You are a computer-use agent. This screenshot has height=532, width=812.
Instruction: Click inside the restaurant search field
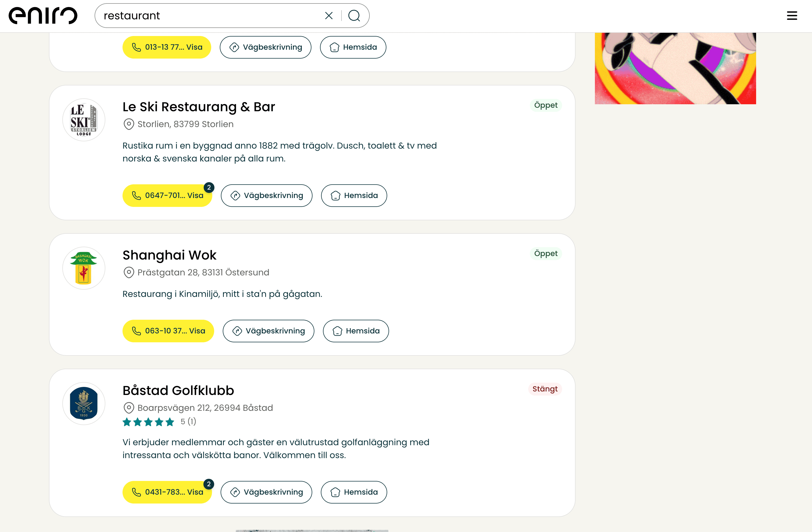(x=208, y=16)
